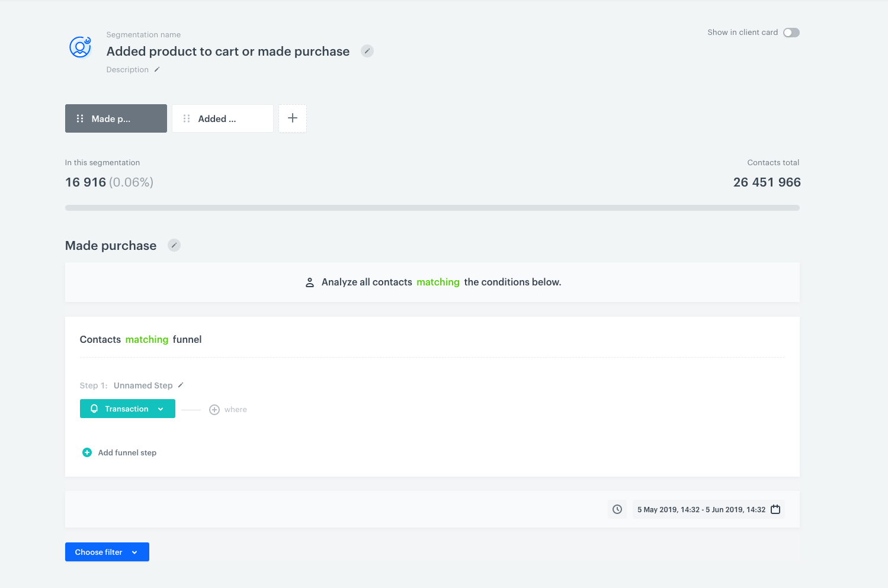
Task: Click Add funnel step
Action: click(x=118, y=452)
